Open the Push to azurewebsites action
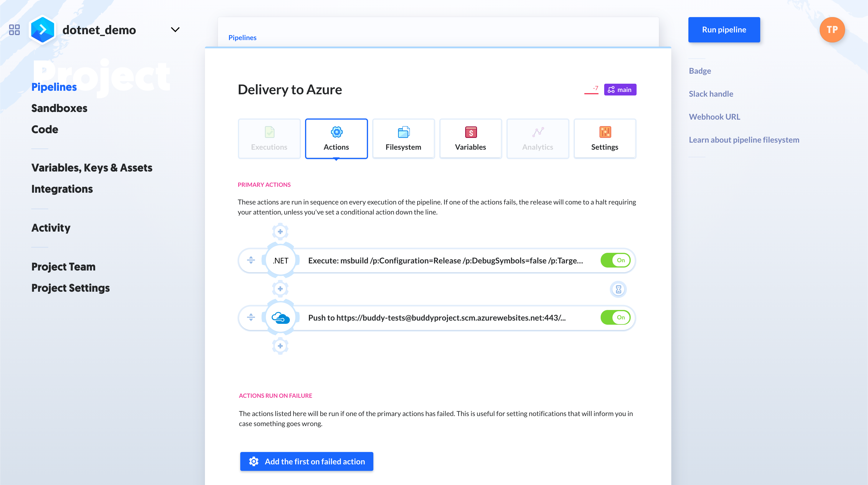 point(437,318)
